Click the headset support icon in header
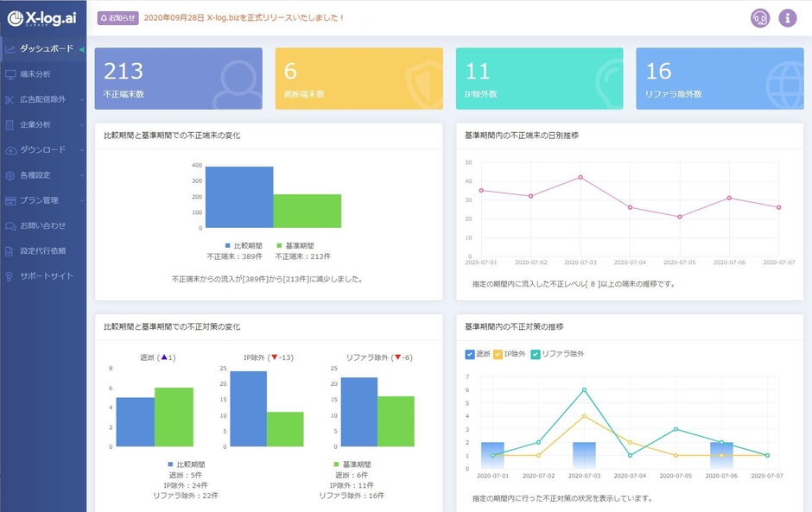Viewport: 812px width, 512px height. (760, 17)
